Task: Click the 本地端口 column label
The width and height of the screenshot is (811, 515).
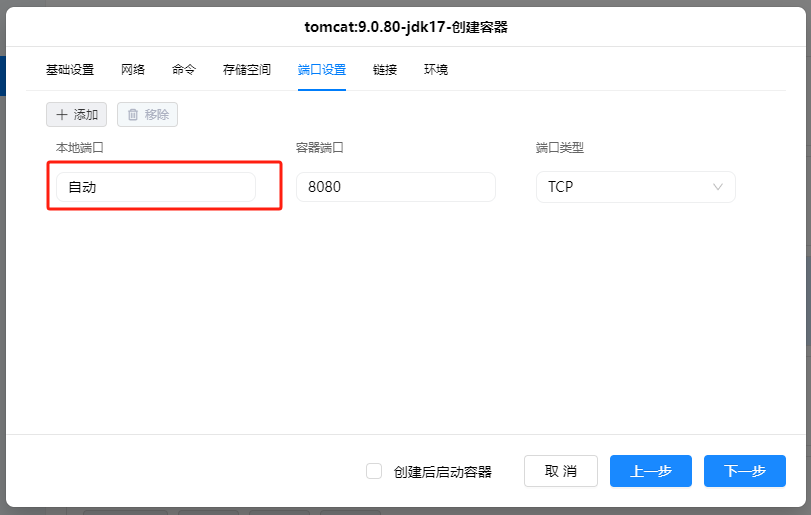Action: pyautogui.click(x=80, y=148)
